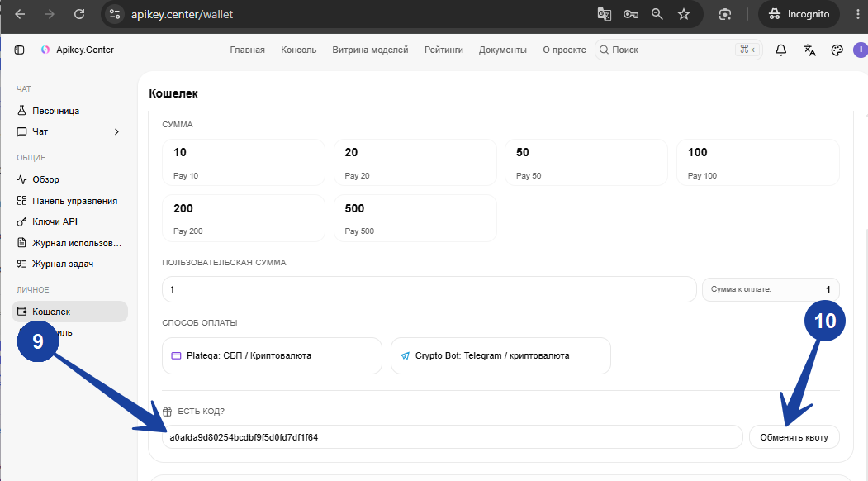Toggle the sidebar panel icon
Image resolution: width=868 pixels, height=481 pixels.
(x=19, y=50)
